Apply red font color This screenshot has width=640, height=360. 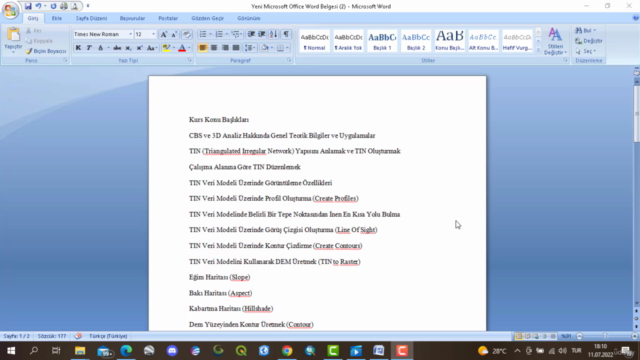pyautogui.click(x=182, y=48)
